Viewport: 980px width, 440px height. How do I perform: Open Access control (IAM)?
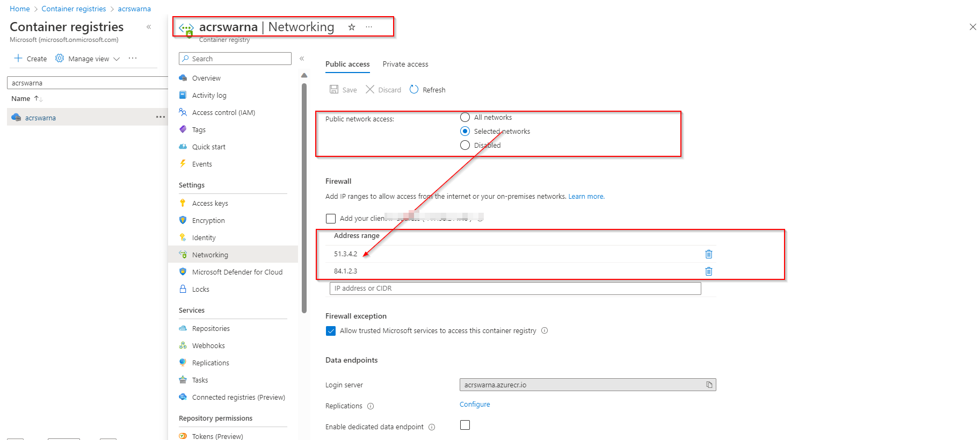pos(223,112)
